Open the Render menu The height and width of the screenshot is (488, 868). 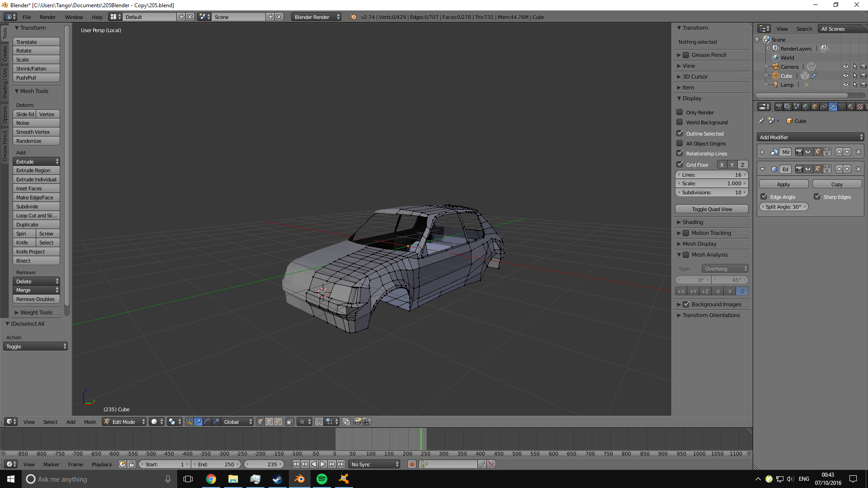[x=47, y=17]
